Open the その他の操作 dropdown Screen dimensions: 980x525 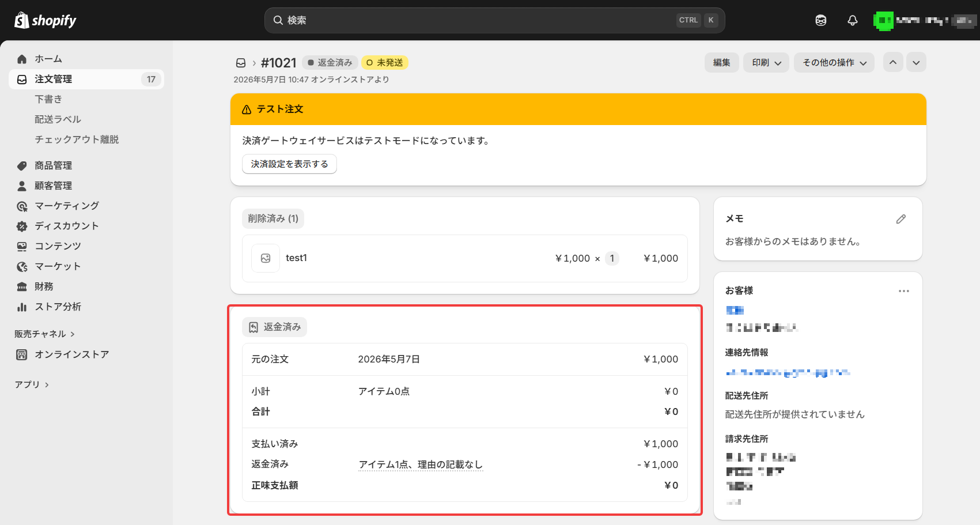(x=834, y=62)
